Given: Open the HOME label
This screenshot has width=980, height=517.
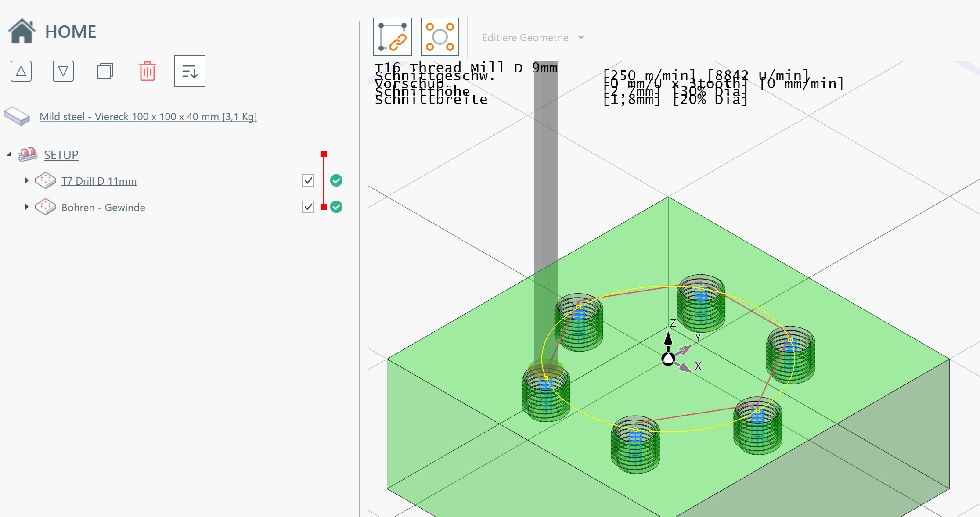Looking at the screenshot, I should pyautogui.click(x=71, y=32).
